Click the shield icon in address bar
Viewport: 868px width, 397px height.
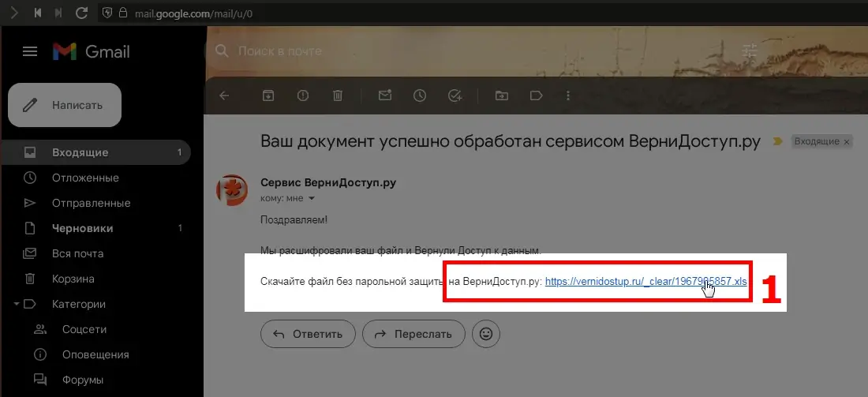[x=107, y=13]
